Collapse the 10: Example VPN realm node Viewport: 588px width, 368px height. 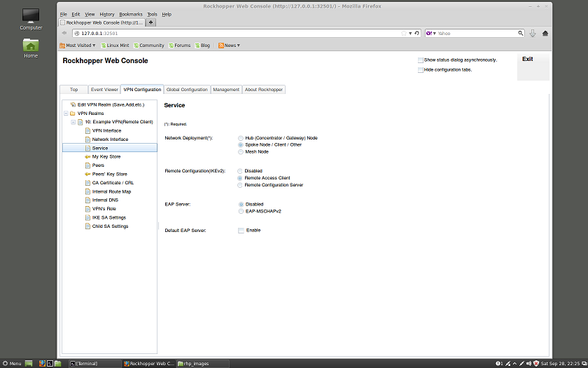click(x=73, y=122)
